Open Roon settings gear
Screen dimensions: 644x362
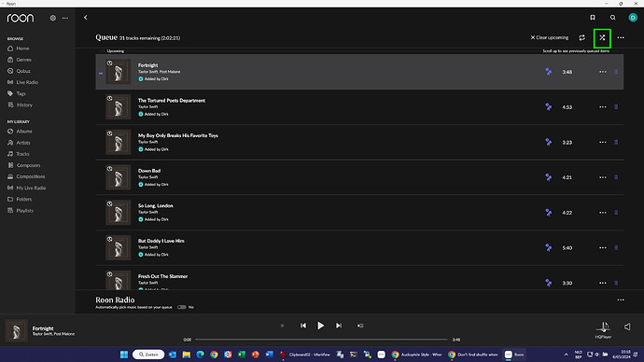coord(53,18)
